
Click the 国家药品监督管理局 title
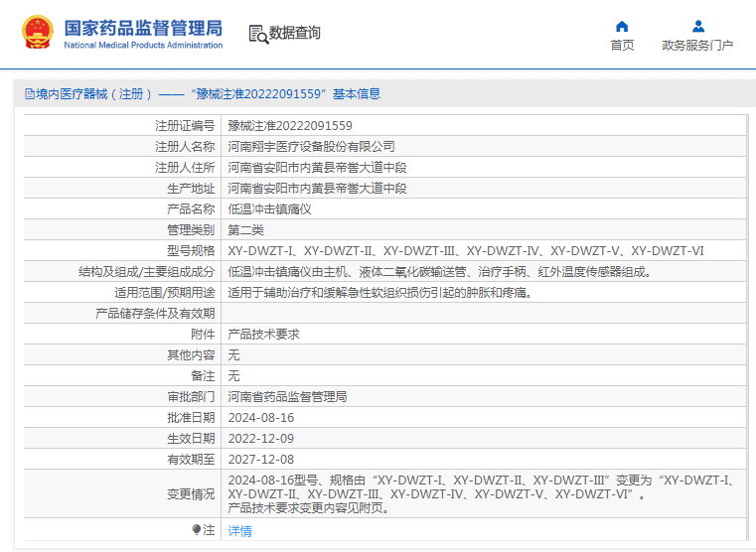(143, 28)
